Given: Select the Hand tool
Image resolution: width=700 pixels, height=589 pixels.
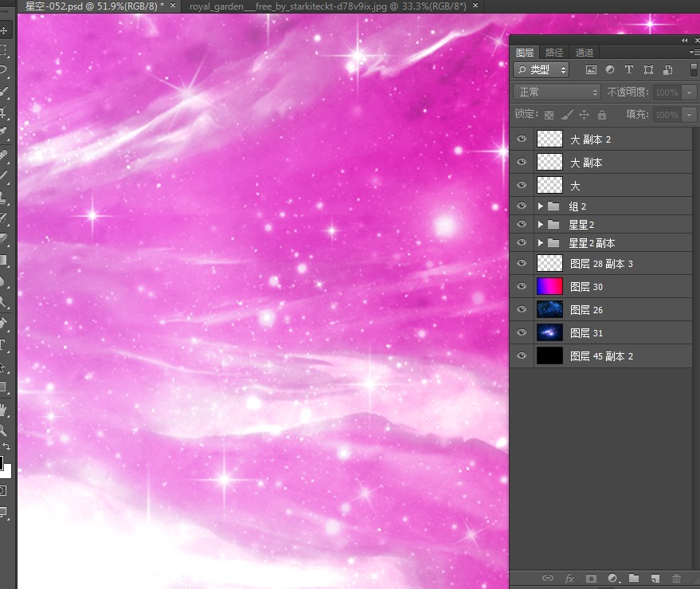Looking at the screenshot, I should click(2, 410).
